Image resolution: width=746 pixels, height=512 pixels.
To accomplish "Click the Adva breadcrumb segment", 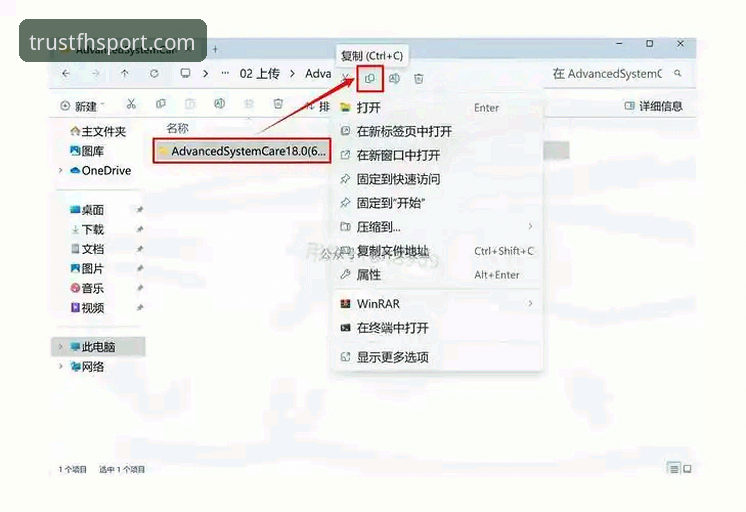I will (318, 74).
